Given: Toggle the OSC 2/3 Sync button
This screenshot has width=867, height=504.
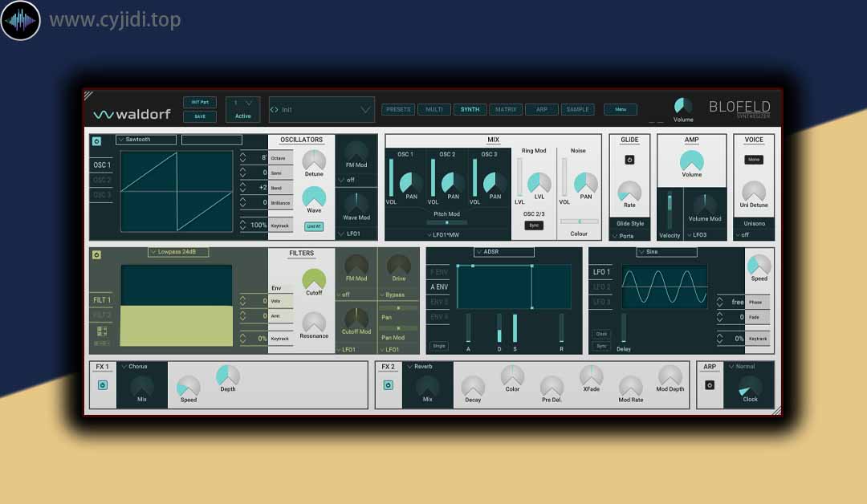Looking at the screenshot, I should [534, 226].
